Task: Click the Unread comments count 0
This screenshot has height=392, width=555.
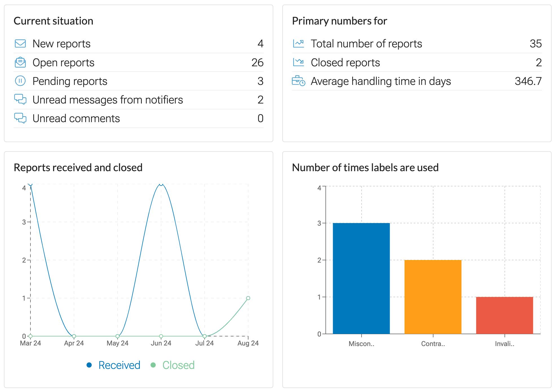Action: tap(260, 118)
